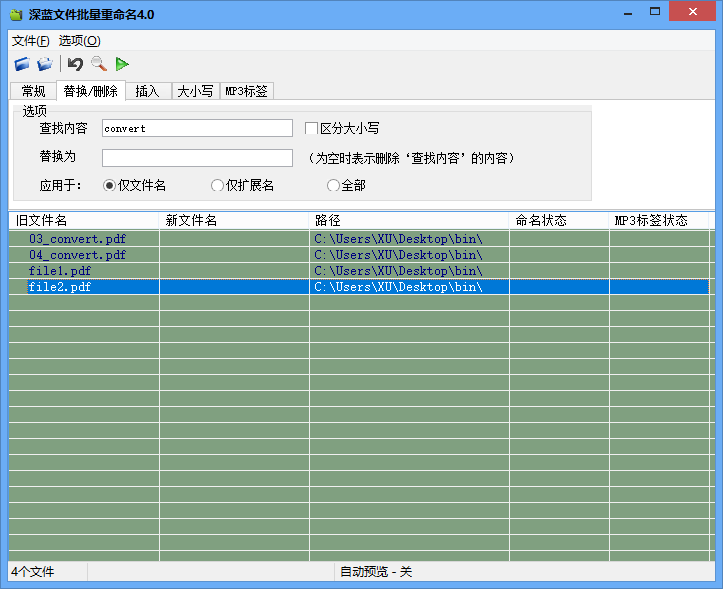Click the add folder icon in toolbar
The height and width of the screenshot is (589, 723).
pos(45,64)
